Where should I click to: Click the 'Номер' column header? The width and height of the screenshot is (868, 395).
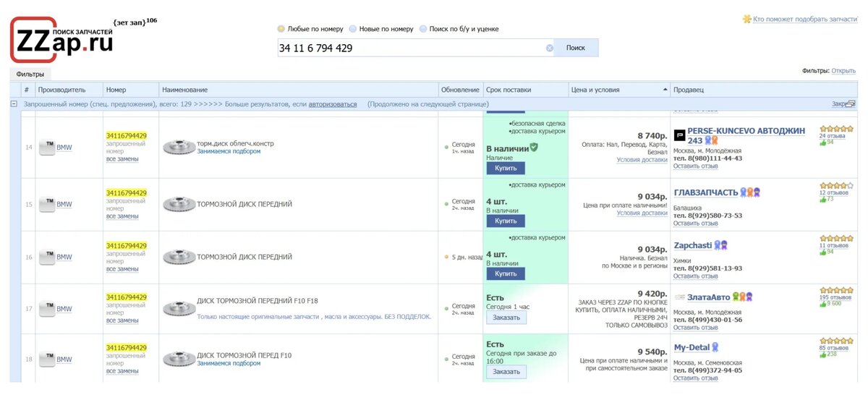(x=131, y=90)
